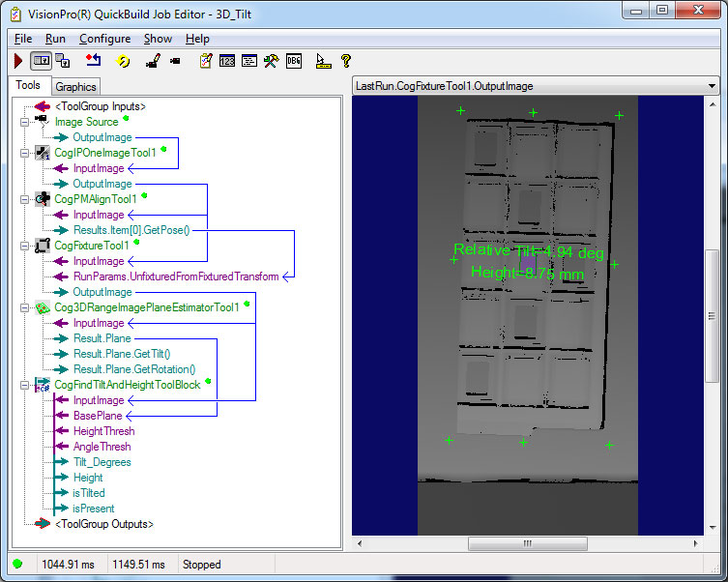
Task: Collapse the Cog3DRangeImagePlaneEstimatorTool1 node
Action: (26, 307)
